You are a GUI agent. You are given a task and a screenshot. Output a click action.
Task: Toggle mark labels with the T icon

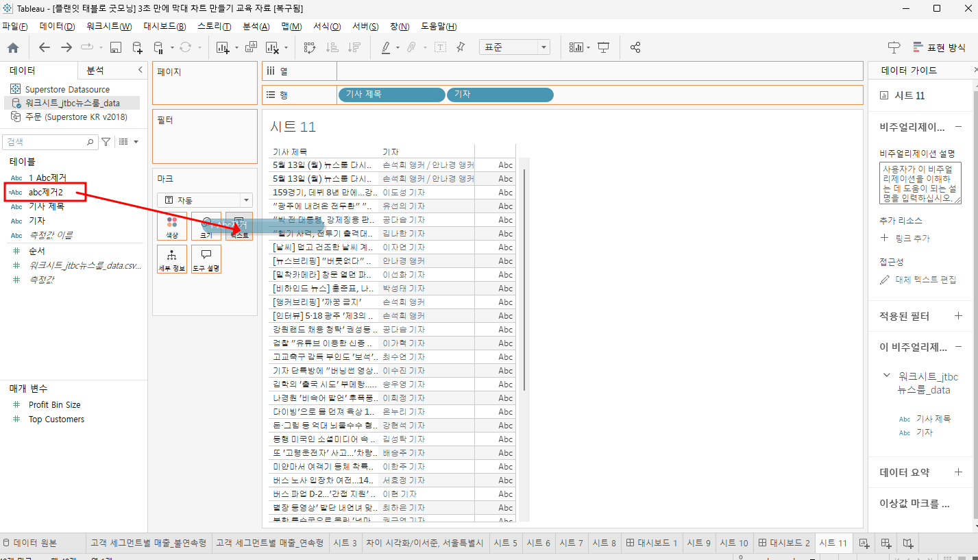(x=440, y=47)
